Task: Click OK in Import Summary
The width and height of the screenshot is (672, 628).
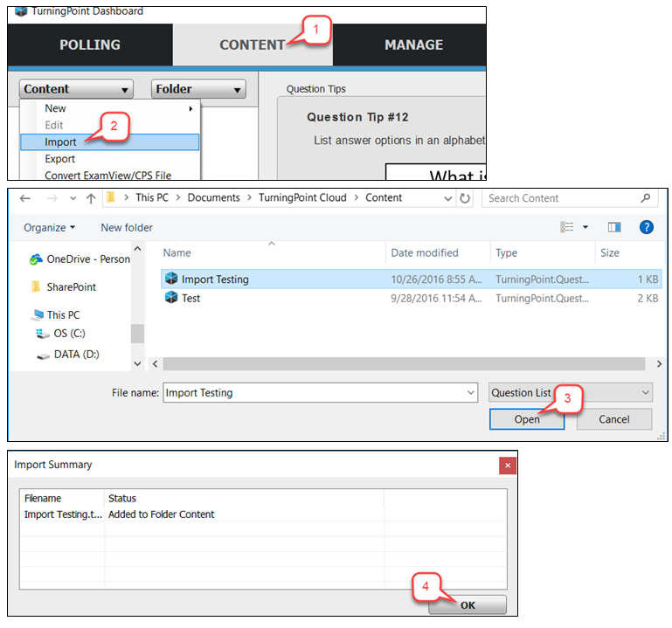Action: pos(468,605)
